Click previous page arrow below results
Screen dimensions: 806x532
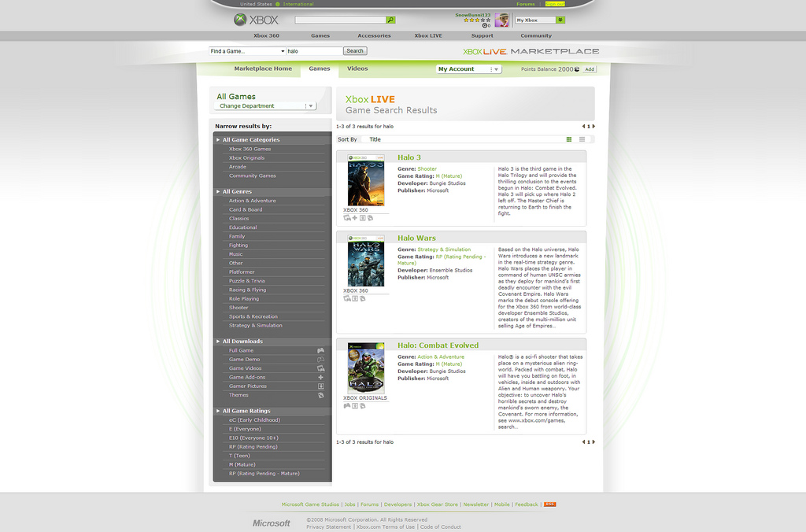click(x=583, y=442)
